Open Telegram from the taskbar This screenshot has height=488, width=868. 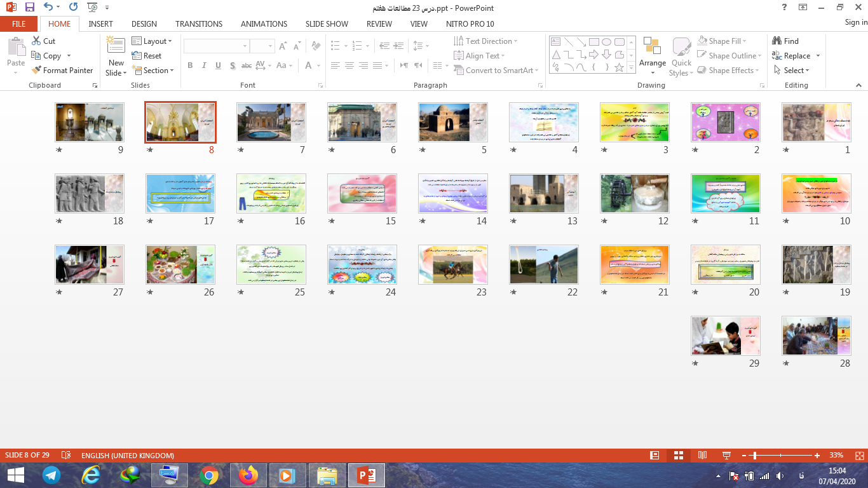tap(51, 475)
